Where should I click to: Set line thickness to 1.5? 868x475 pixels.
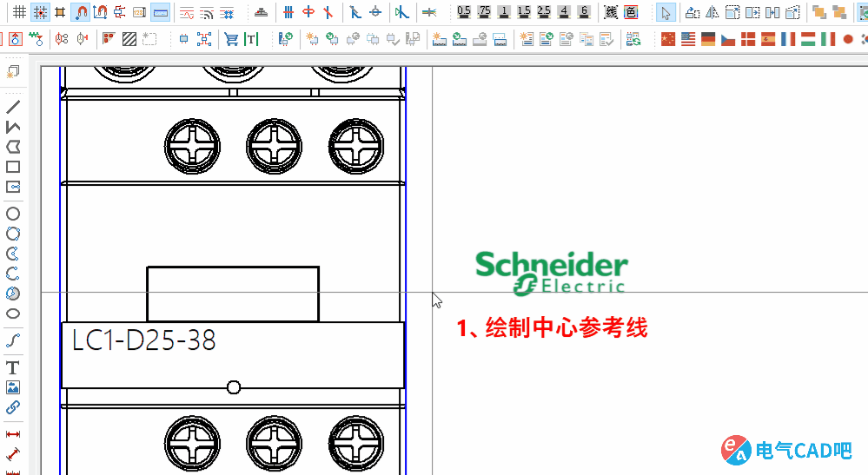(524, 12)
